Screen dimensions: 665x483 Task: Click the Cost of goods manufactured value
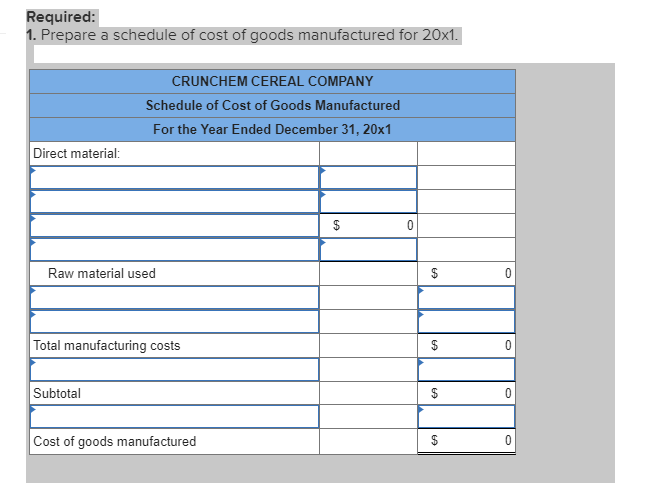[467, 441]
